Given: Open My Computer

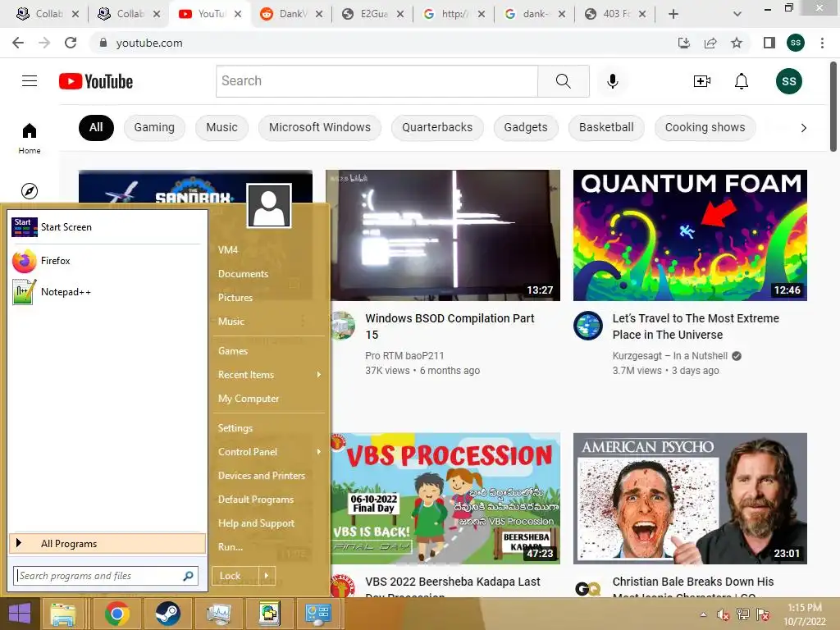Looking at the screenshot, I should pyautogui.click(x=249, y=399).
